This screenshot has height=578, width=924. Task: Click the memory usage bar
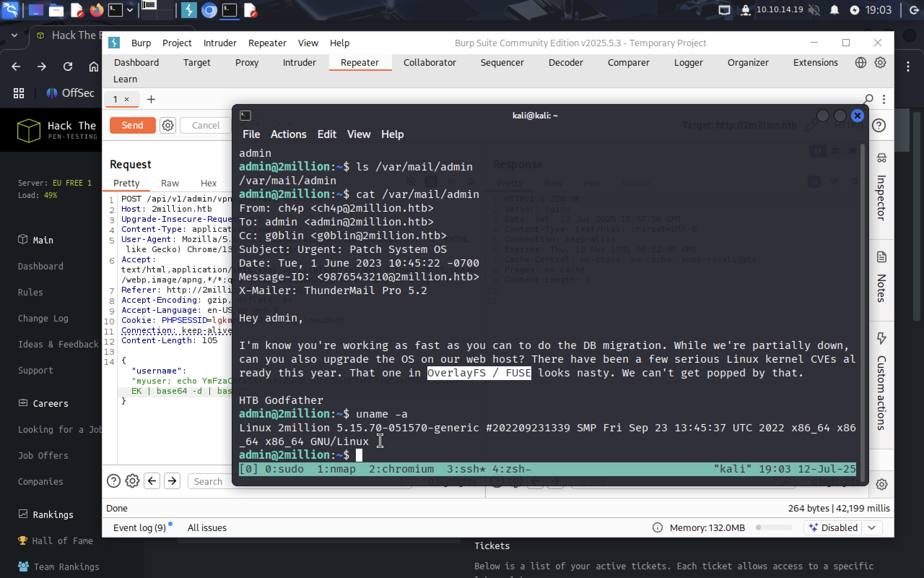click(774, 527)
